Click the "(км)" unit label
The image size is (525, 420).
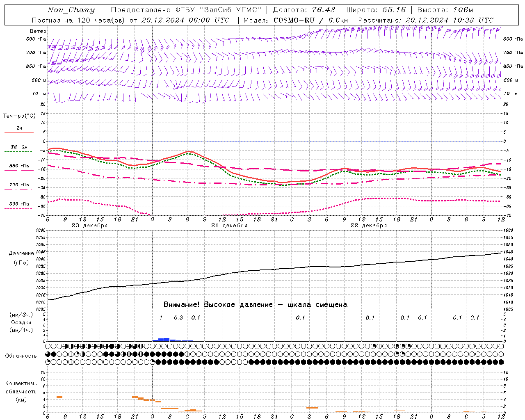[21, 399]
